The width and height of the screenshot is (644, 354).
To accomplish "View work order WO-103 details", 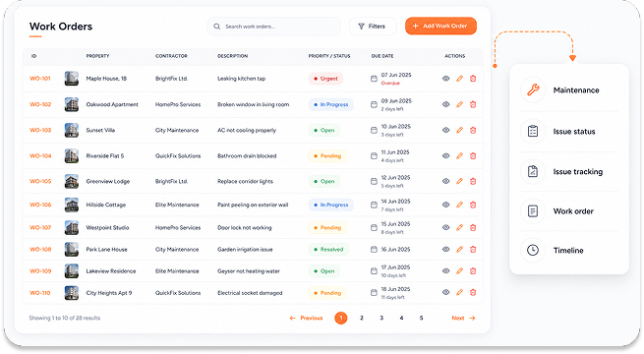I will click(445, 130).
